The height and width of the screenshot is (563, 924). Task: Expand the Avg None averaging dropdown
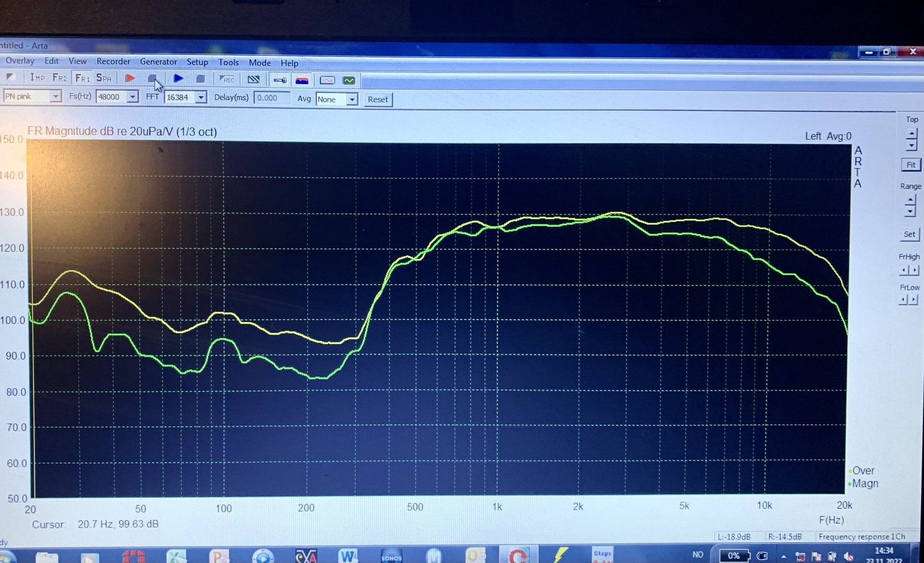click(x=352, y=100)
